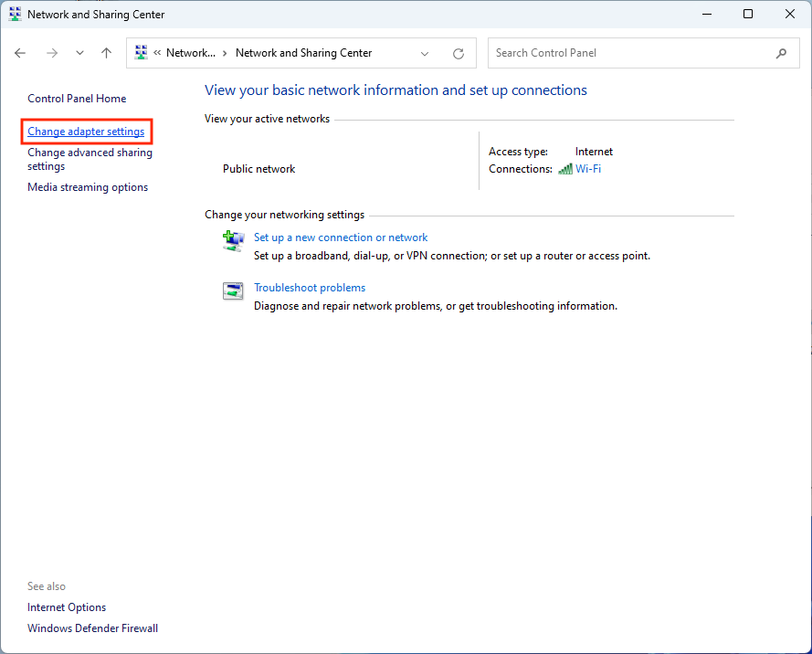Open Windows Defender Firewall
This screenshot has height=654, width=812.
pyautogui.click(x=92, y=628)
